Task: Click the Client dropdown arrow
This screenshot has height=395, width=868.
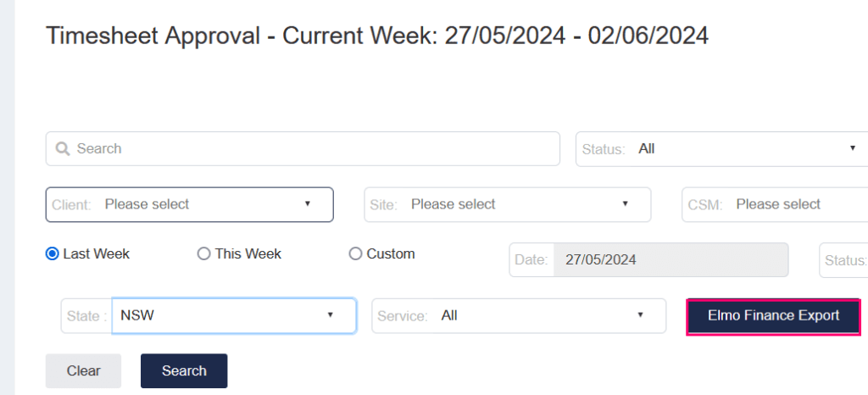Action: (x=308, y=204)
